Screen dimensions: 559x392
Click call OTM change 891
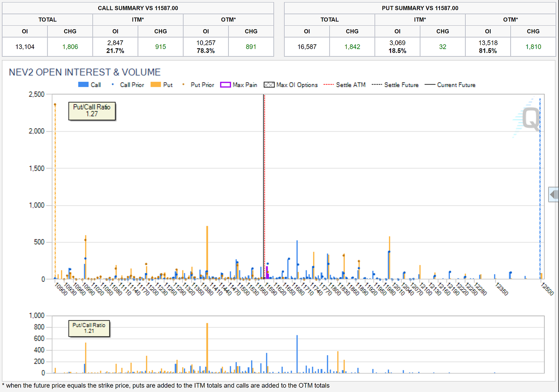coord(251,47)
